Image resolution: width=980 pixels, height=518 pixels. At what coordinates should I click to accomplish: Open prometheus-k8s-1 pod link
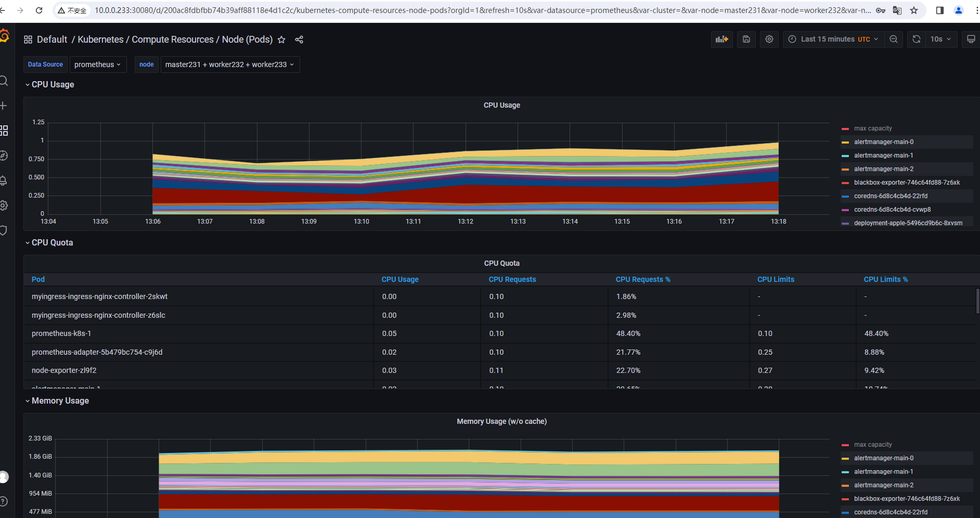(61, 333)
